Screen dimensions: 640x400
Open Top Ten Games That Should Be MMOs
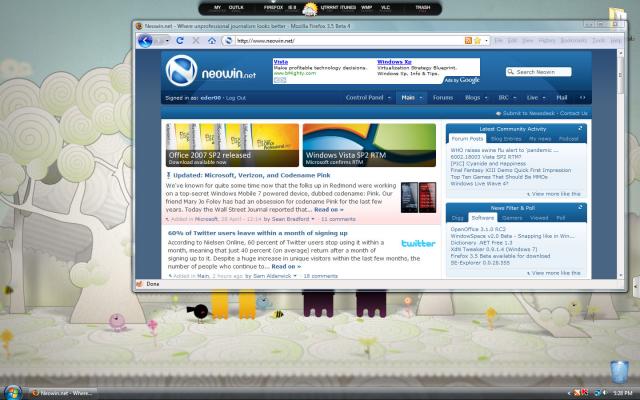499,177
